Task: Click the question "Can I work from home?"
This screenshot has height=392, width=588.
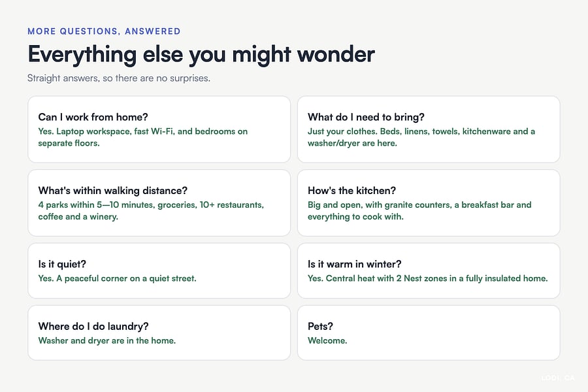Action: point(93,117)
